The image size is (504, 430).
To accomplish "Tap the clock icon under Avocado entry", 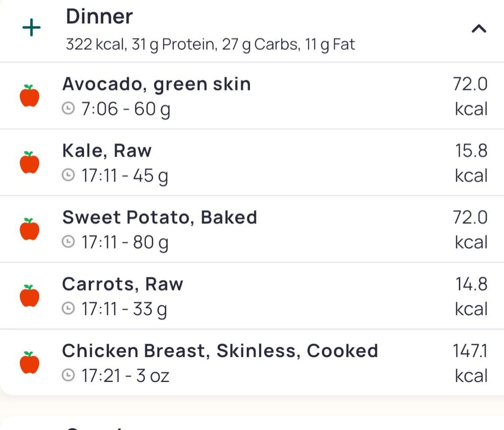I will pos(68,109).
